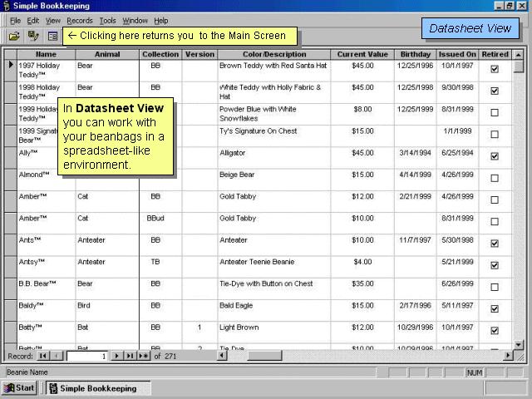Click the open folder toolbar icon
This screenshot has height=399, width=532.
[x=14, y=36]
